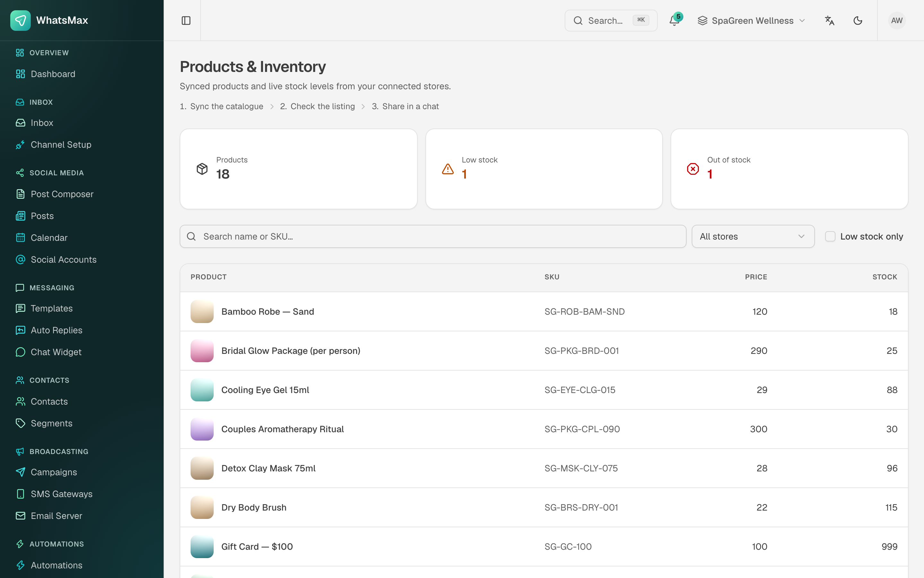Open the AW user avatar menu
Image resolution: width=924 pixels, height=578 pixels.
pos(896,21)
